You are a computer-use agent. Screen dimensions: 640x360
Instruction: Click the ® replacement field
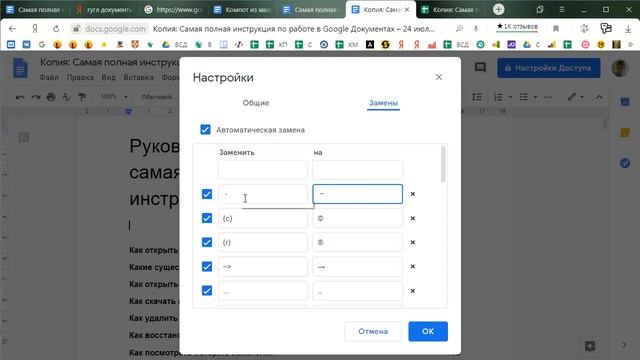point(358,242)
